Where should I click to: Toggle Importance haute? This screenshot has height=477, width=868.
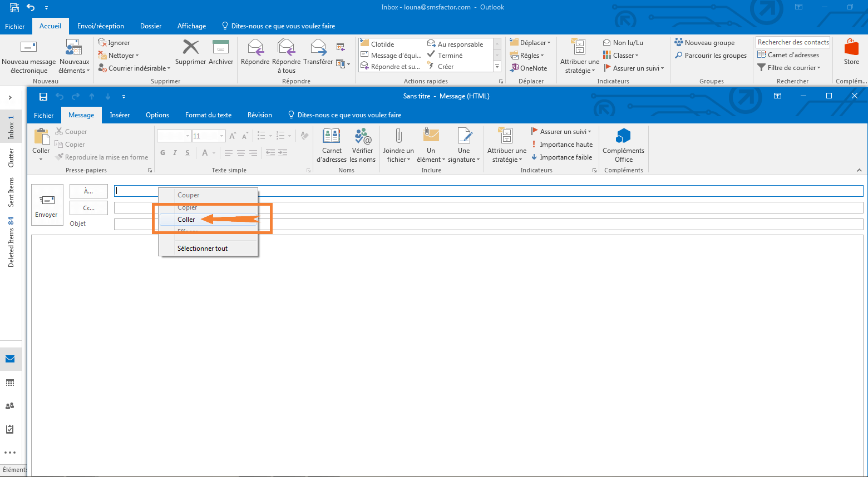562,145
